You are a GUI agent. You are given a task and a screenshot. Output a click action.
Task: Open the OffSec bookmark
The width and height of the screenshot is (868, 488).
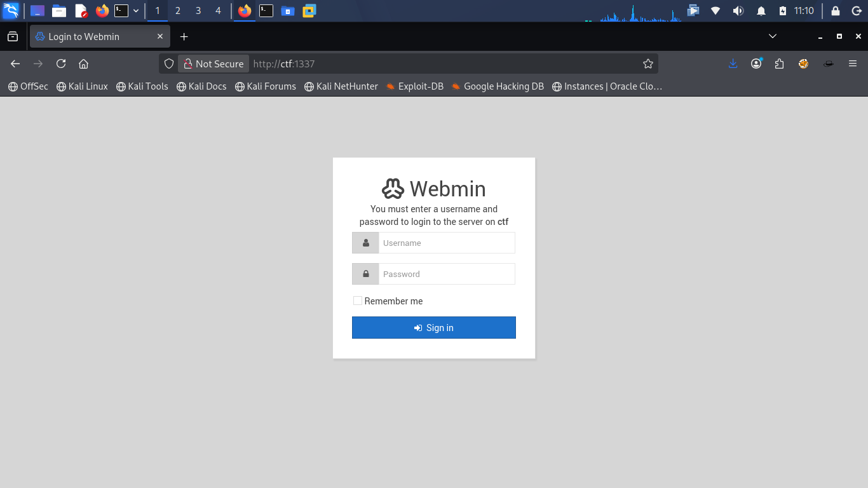[28, 86]
